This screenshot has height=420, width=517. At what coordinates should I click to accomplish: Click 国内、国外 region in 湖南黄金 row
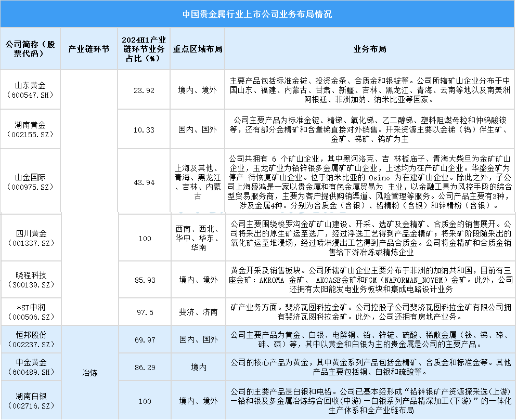coord(198,129)
